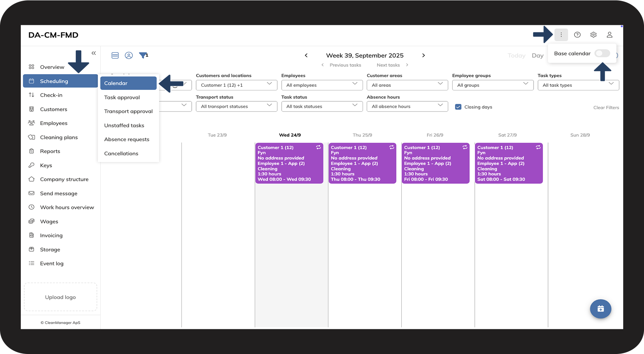Open the All transport statuses dropdown

(x=237, y=106)
